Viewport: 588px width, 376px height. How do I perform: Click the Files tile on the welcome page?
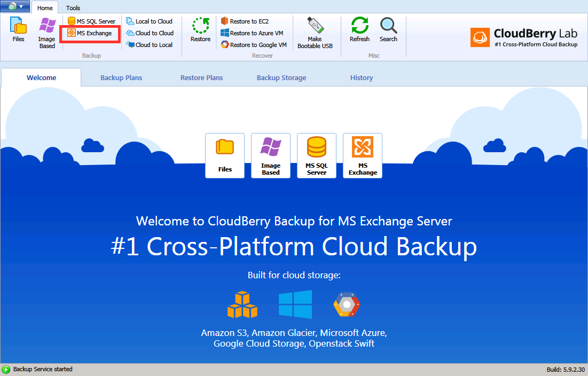point(225,155)
